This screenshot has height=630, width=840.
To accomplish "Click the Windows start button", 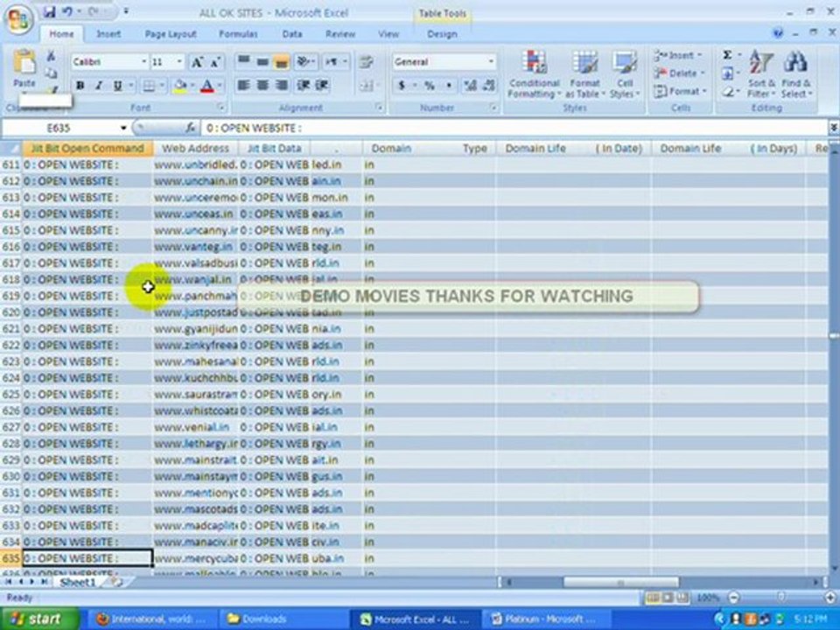I will pos(38,619).
